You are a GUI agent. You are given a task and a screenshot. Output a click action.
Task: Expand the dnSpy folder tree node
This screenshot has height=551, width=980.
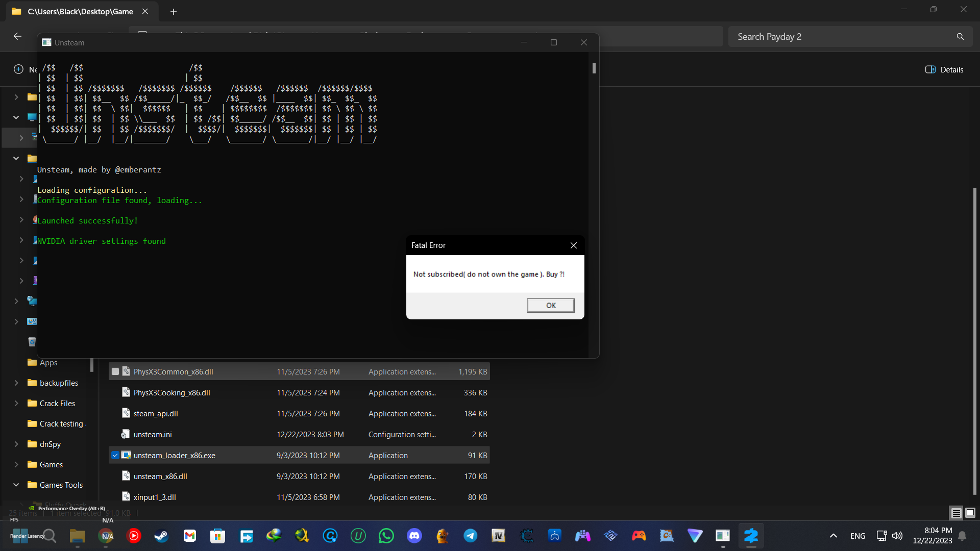(16, 444)
